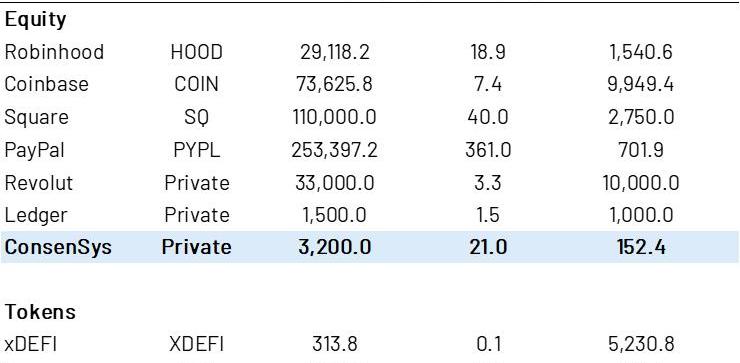Image resolution: width=740 pixels, height=363 pixels.
Task: Click the Square row value 110,000.0
Action: (x=334, y=117)
